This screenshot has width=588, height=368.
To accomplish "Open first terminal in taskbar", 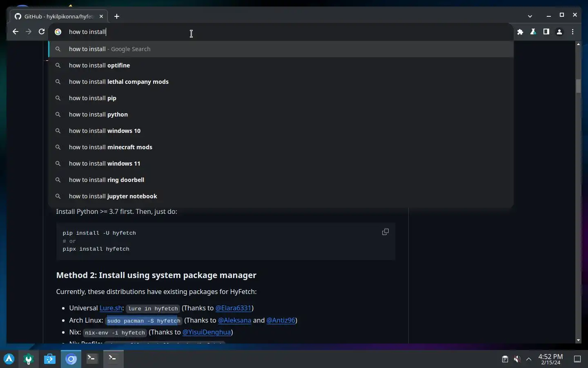I will [92, 359].
